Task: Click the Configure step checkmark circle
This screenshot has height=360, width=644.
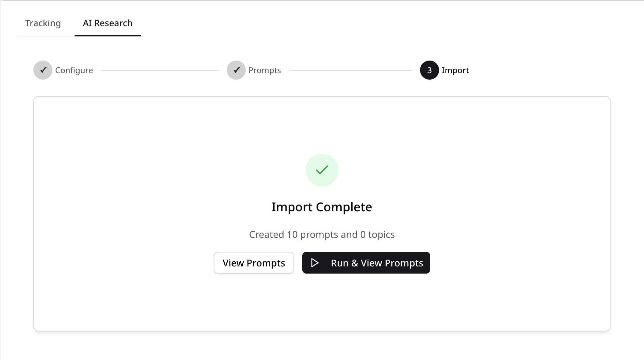Action: coord(43,70)
